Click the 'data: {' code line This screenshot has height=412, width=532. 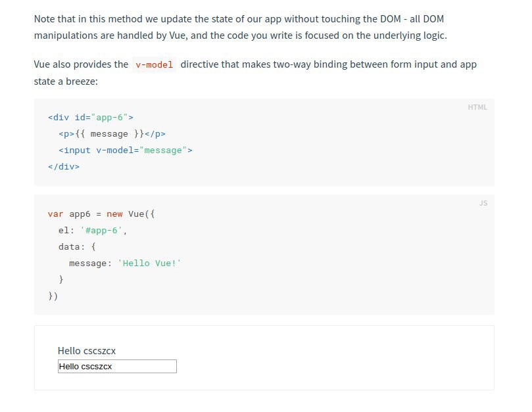tap(77, 246)
